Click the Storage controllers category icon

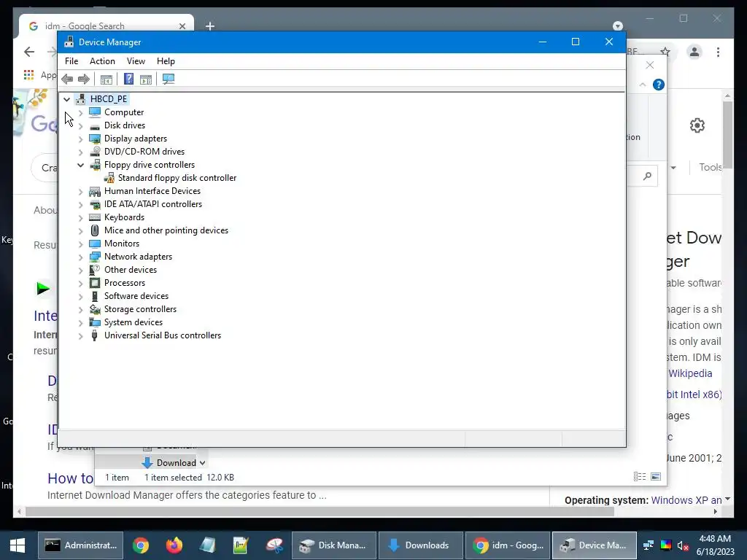click(95, 309)
